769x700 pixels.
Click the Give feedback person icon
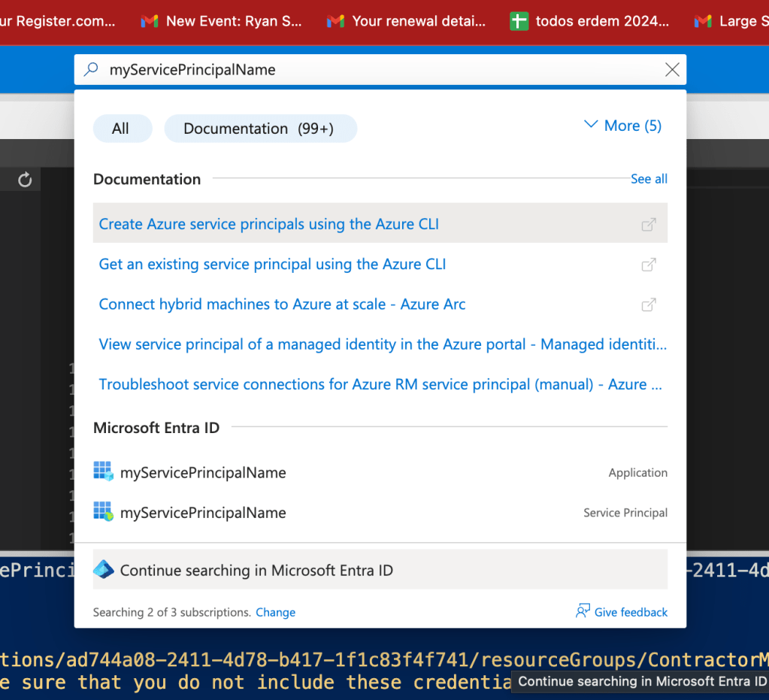click(583, 611)
